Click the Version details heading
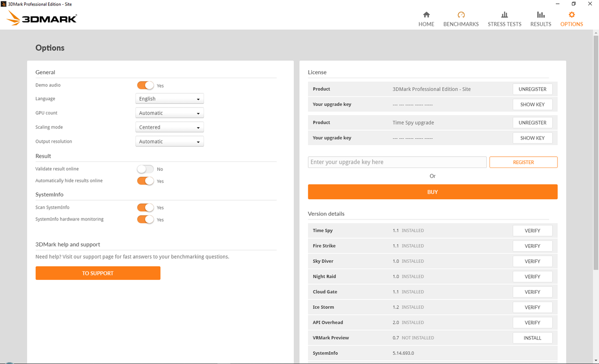Screen dimensions: 599x364 326,214
